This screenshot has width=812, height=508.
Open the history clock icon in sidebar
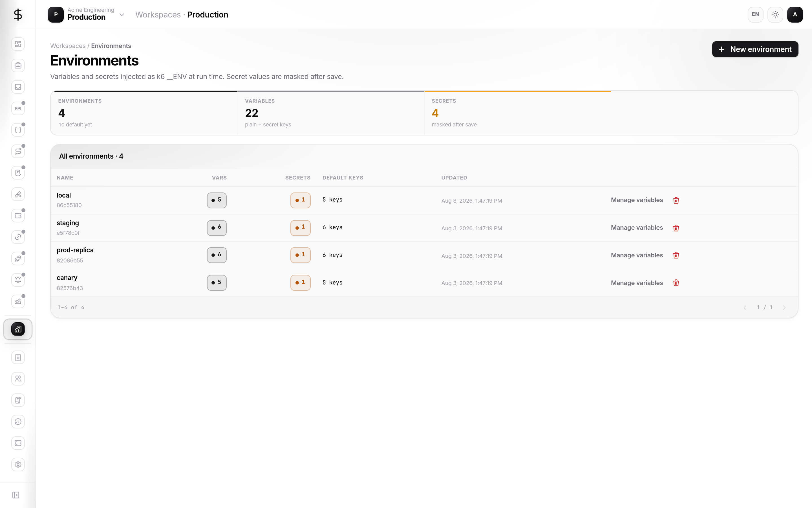coord(18,422)
